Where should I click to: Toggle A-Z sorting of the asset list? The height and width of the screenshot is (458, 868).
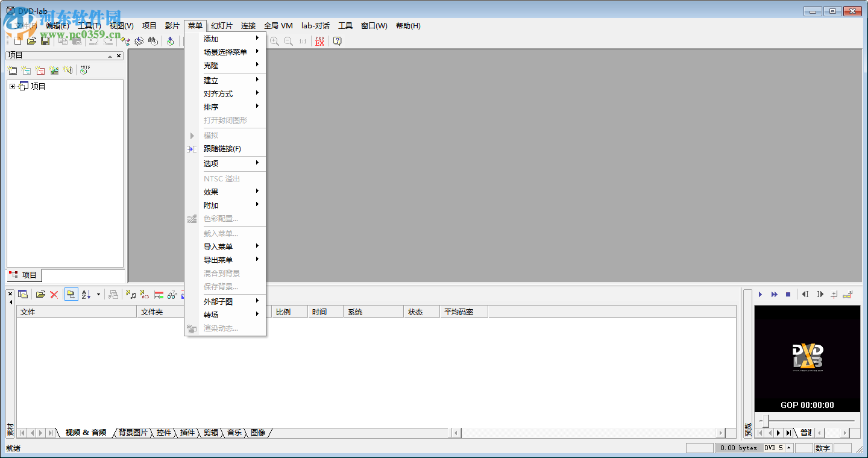coord(86,294)
